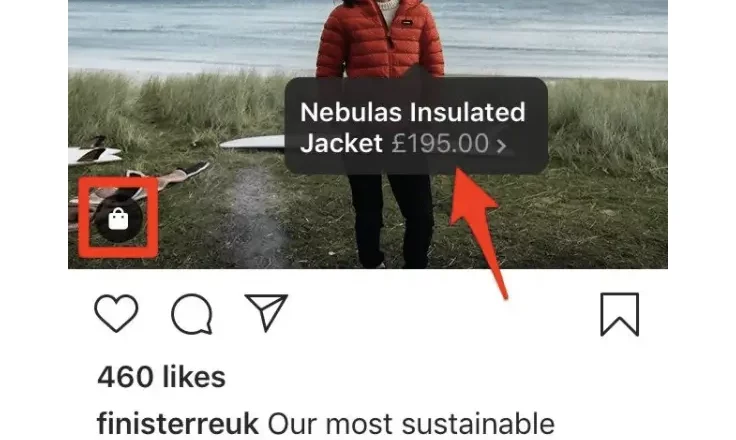Click the caption text Our most sustainable
The width and height of the screenshot is (736, 440).
411,424
